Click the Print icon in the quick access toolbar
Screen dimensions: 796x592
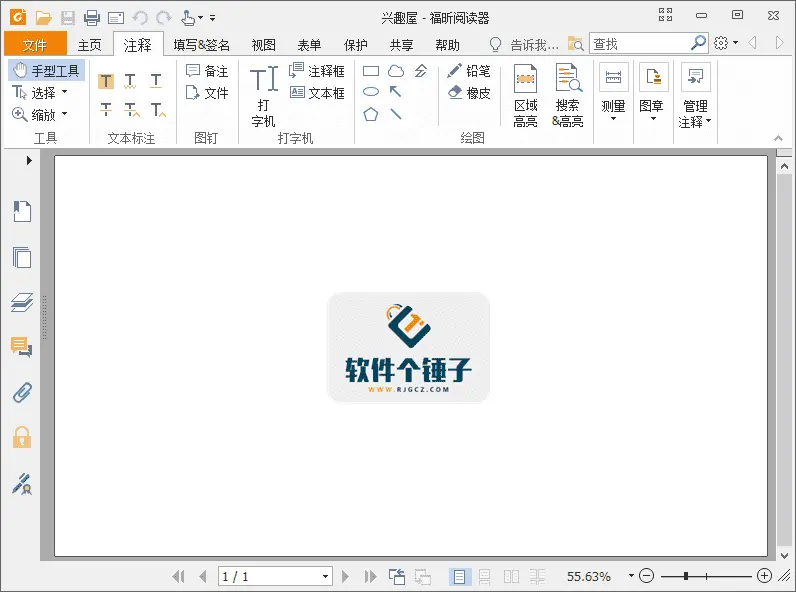pos(92,18)
